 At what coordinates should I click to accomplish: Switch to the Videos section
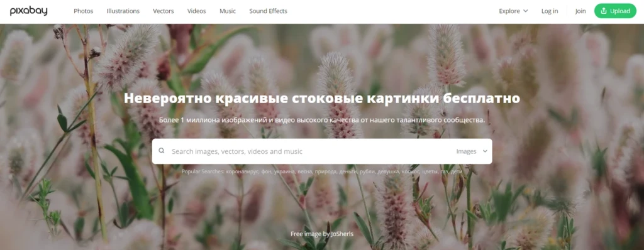pyautogui.click(x=196, y=11)
